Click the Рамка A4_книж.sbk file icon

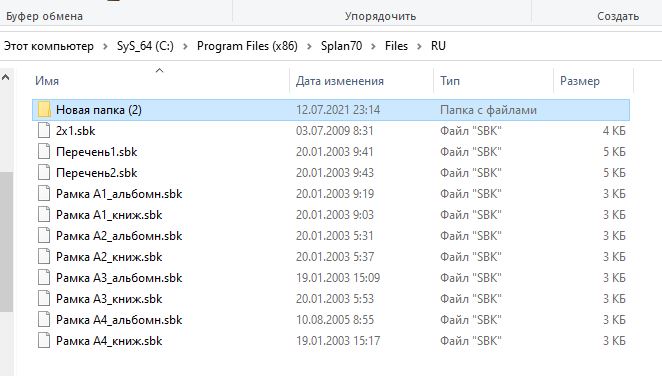coord(44,341)
